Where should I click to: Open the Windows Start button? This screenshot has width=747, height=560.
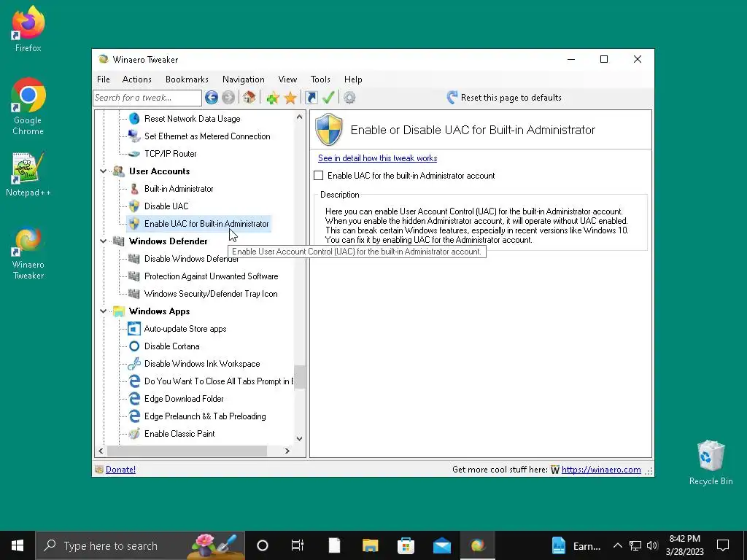tap(18, 545)
